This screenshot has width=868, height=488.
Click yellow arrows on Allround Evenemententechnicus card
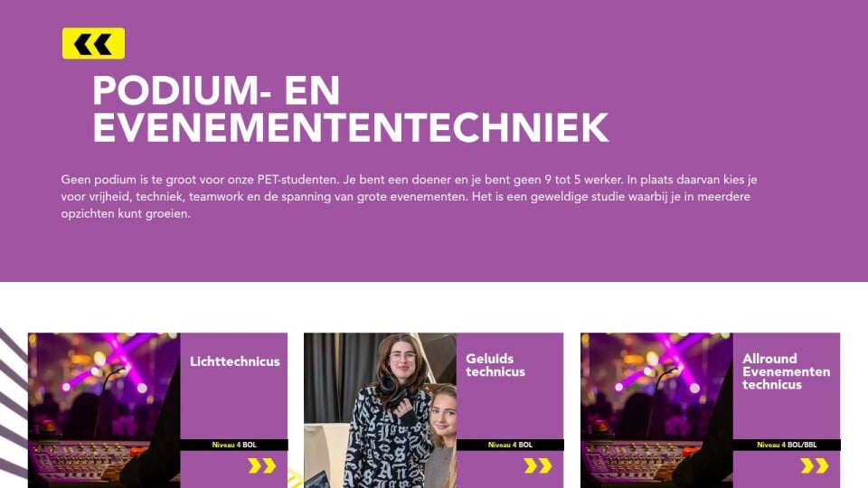pos(815,466)
